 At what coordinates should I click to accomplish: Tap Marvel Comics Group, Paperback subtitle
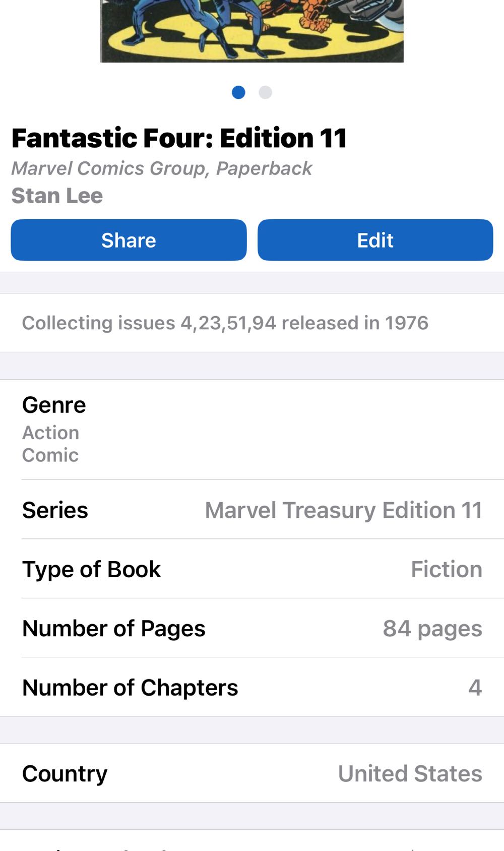161,168
